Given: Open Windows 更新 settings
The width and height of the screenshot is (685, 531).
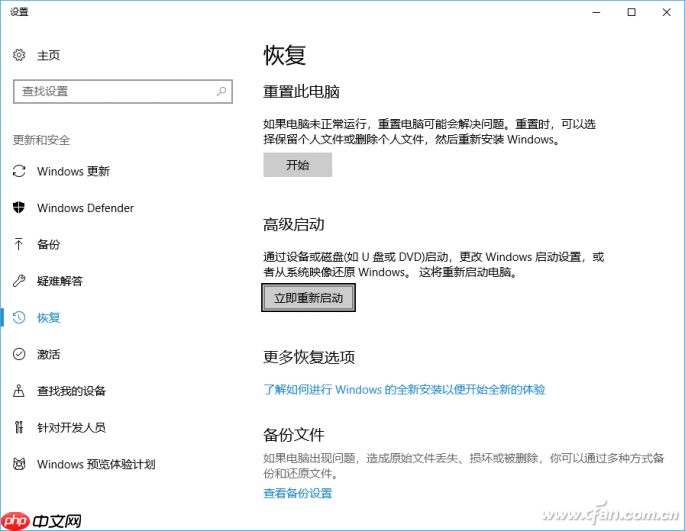Looking at the screenshot, I should (73, 171).
